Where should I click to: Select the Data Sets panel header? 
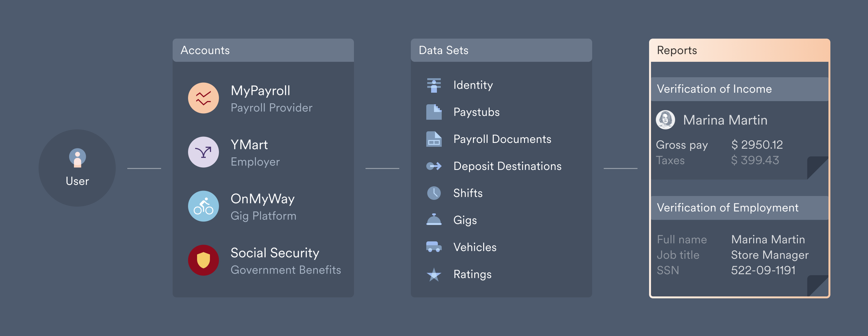pyautogui.click(x=501, y=50)
